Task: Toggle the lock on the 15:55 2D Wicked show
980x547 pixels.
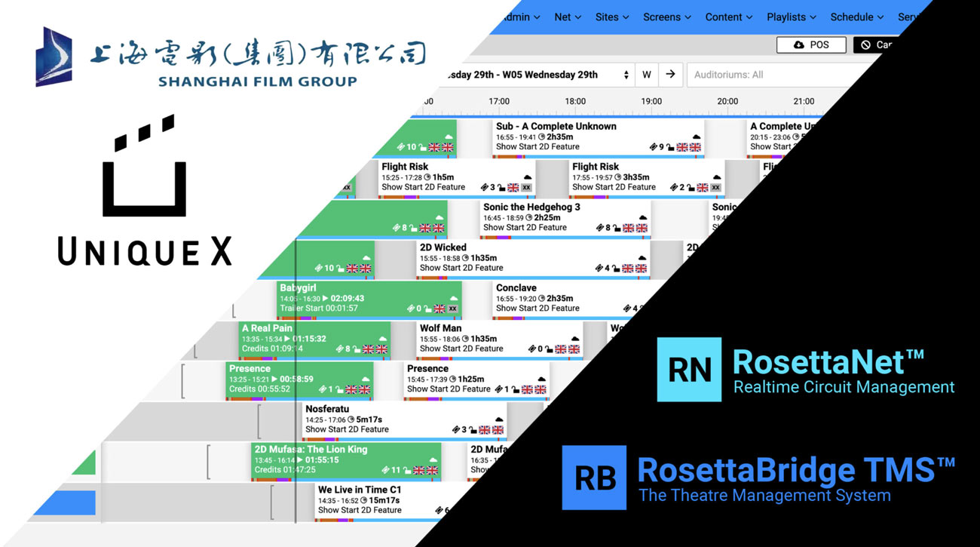Action: point(616,269)
